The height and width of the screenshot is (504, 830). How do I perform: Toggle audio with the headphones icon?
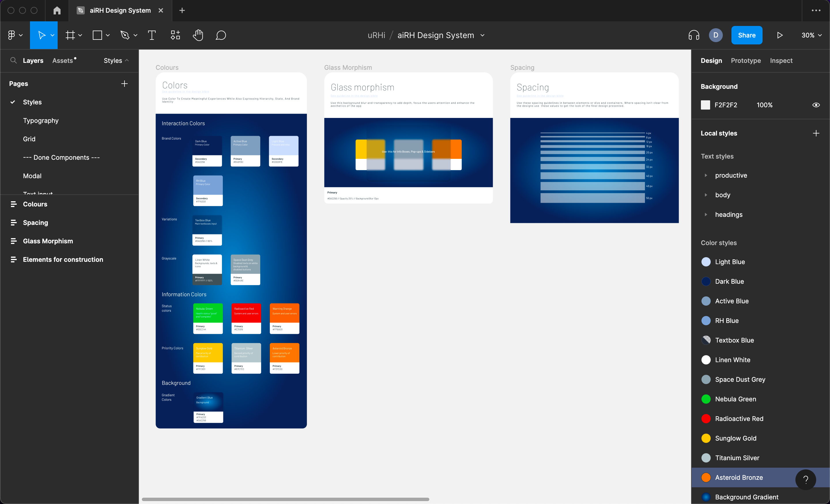[694, 35]
